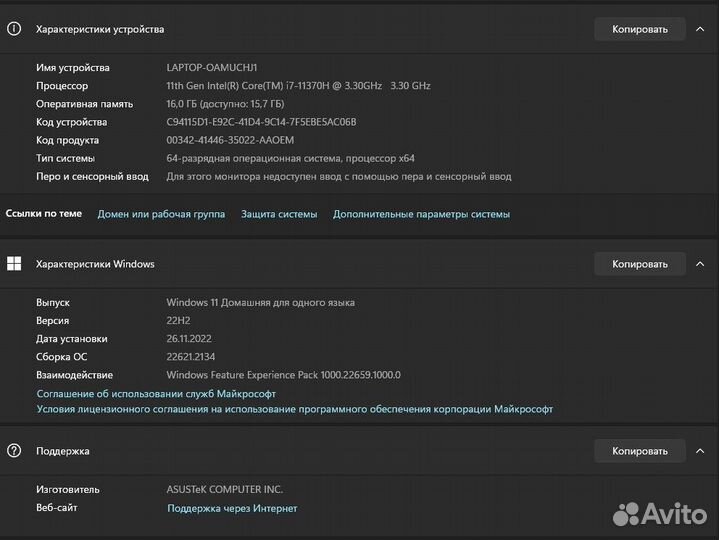
Task: Open Домен или рабочая группа link
Action: coord(161,214)
